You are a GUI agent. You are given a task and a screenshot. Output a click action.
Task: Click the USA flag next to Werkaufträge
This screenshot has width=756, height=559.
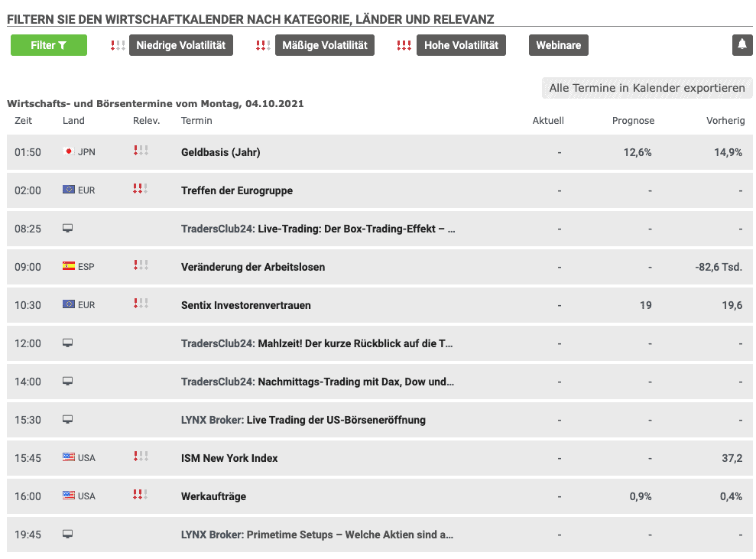pyautogui.click(x=69, y=496)
